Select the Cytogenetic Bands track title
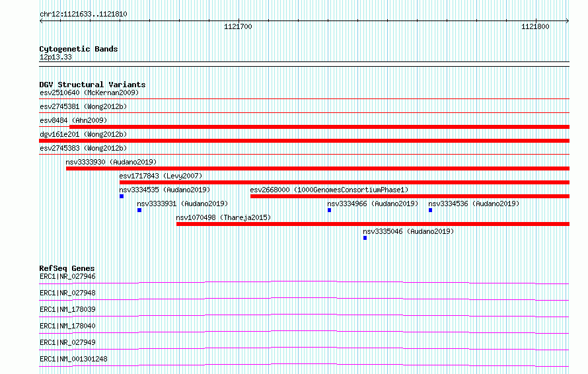The width and height of the screenshot is (588, 374). (x=79, y=49)
